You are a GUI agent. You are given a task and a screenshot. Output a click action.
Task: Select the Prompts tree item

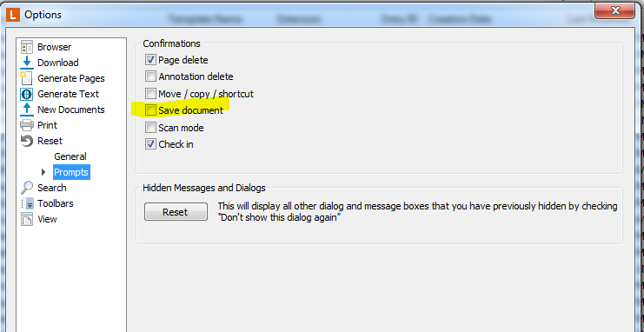point(71,172)
